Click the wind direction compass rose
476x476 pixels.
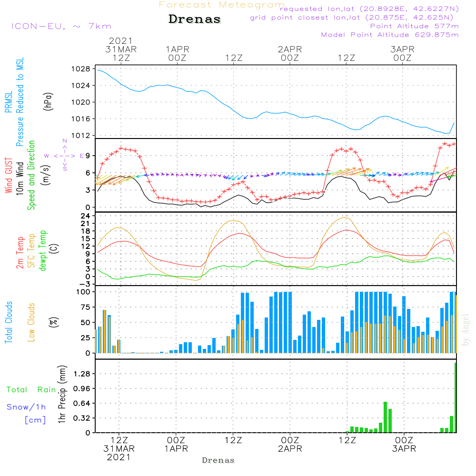coord(65,156)
